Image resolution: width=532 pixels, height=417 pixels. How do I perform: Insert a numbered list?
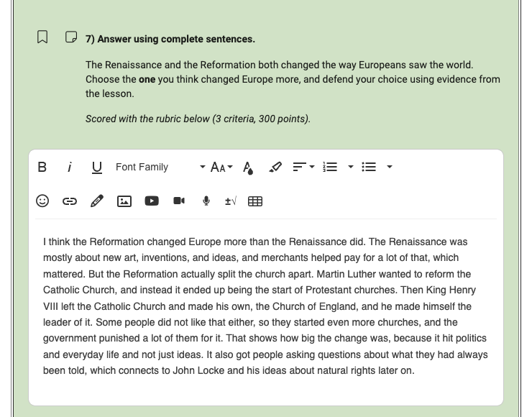tap(330, 167)
